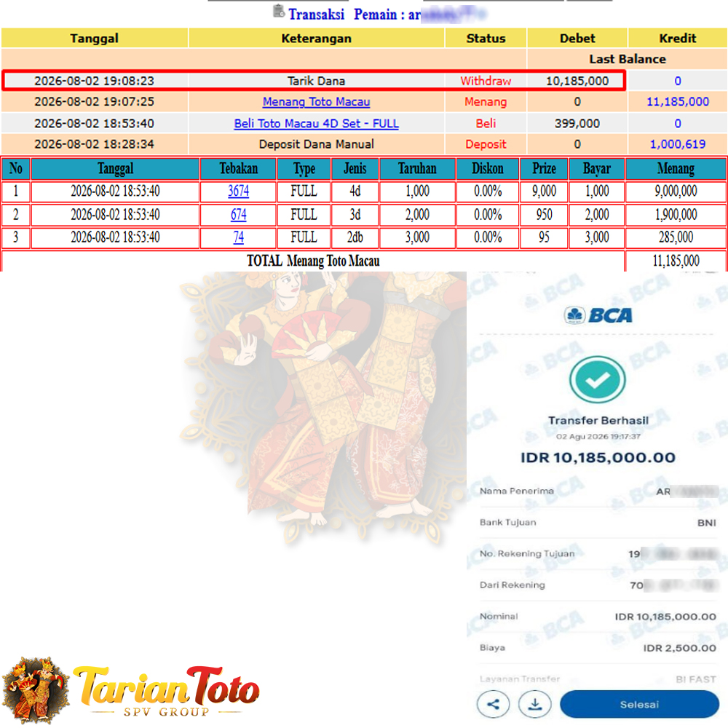
Task: Click the Tebakan column header
Action: (x=238, y=169)
